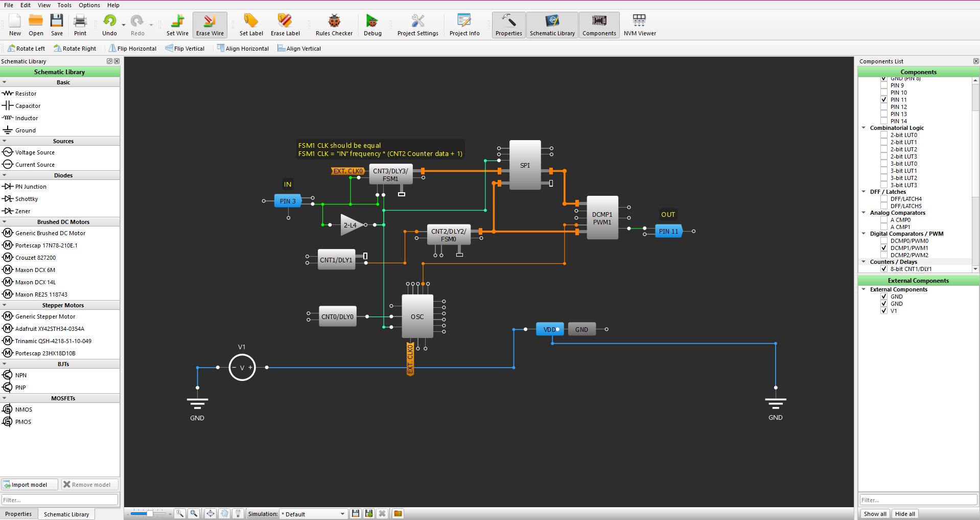Rotate the selected component left
Image resolution: width=980 pixels, height=520 pixels.
click(27, 49)
